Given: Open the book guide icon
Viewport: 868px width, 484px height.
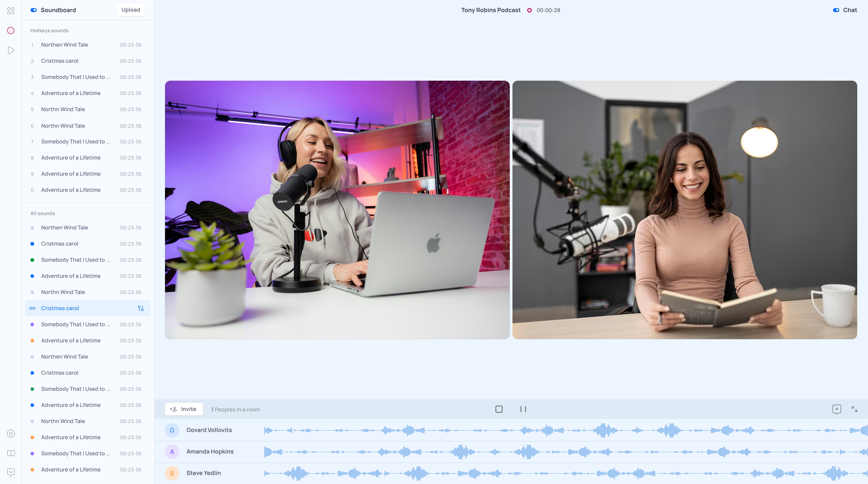Looking at the screenshot, I should 11,453.
